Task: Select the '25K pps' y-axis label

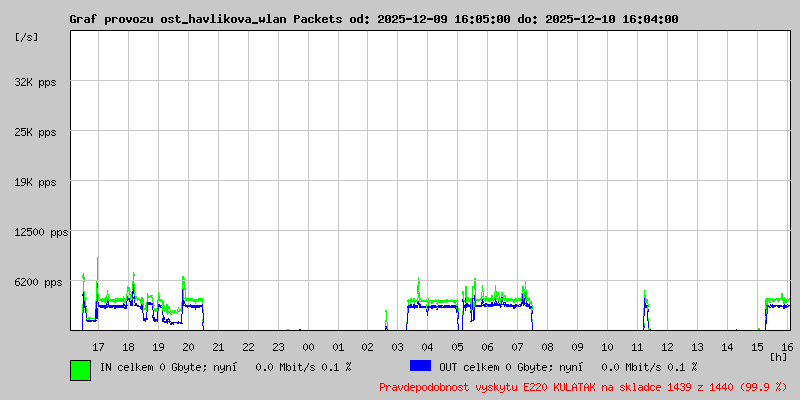Action: point(35,132)
